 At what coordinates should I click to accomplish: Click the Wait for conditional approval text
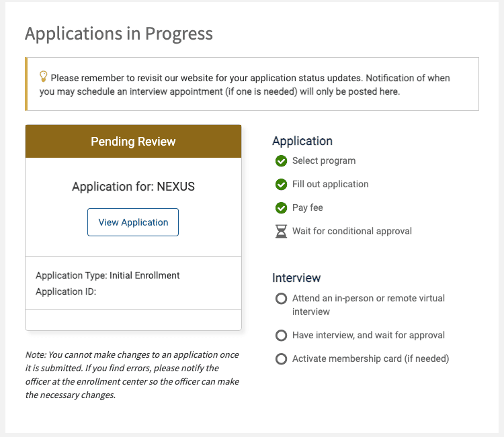352,232
